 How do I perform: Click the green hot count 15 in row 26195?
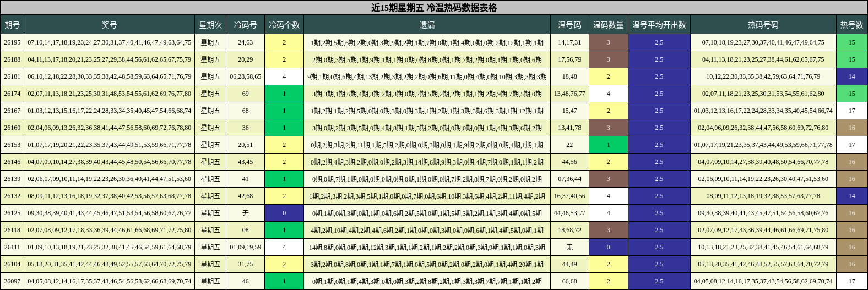pos(852,42)
